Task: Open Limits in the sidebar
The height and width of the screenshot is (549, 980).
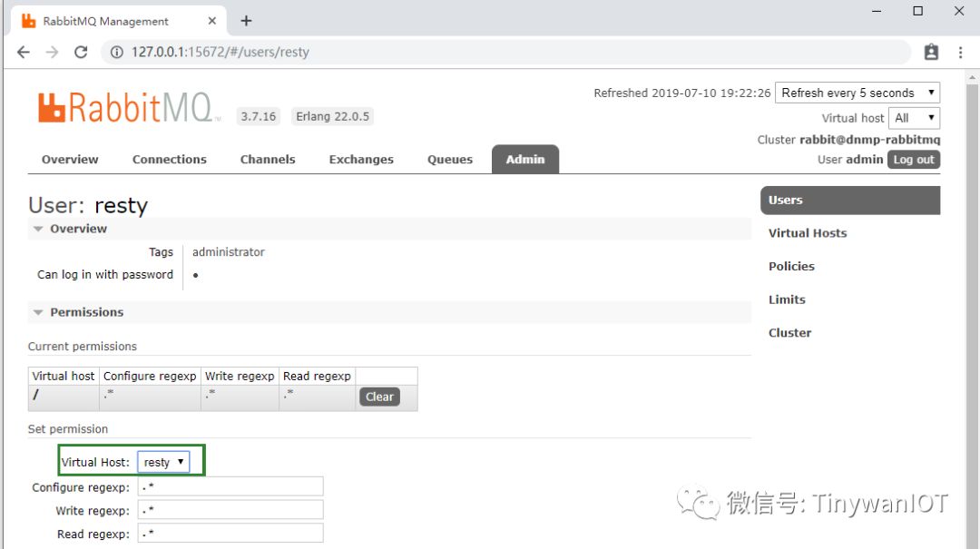Action: click(787, 299)
